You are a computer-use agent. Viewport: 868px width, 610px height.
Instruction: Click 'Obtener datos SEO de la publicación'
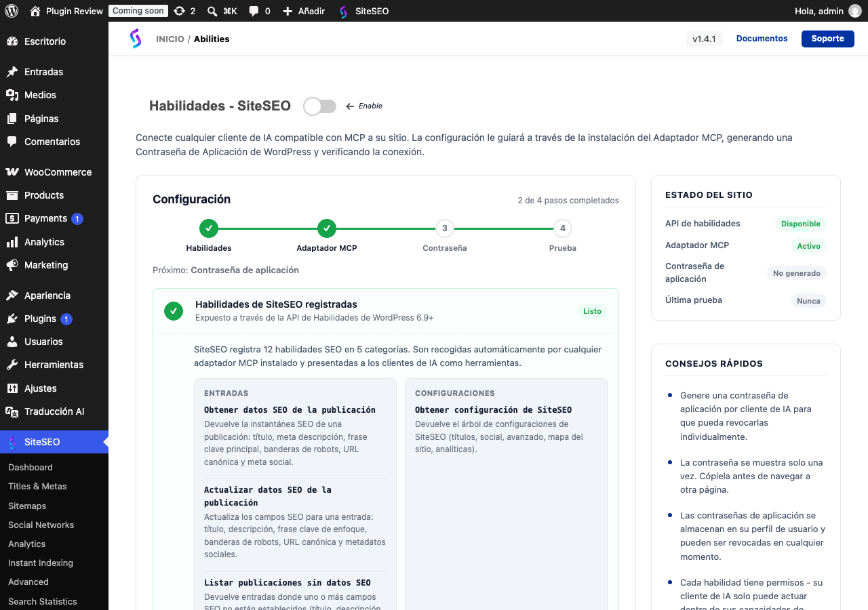290,410
